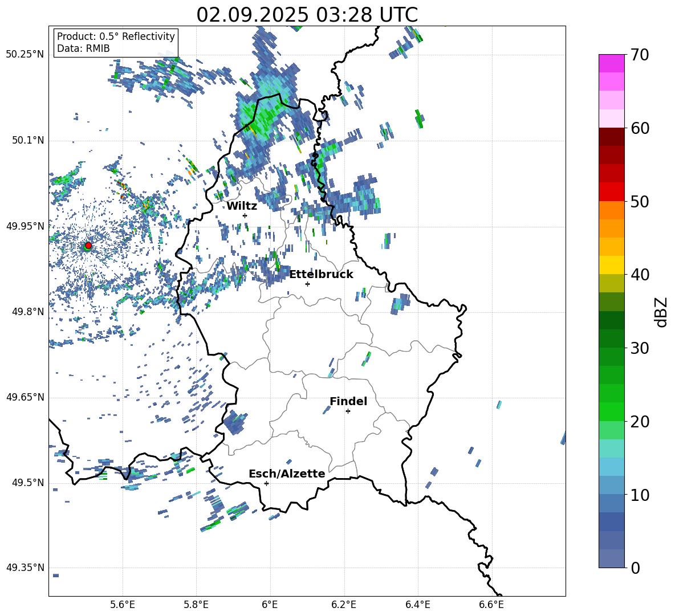The image size is (675, 616).
Task: Click the Findel city label
Action: [348, 401]
